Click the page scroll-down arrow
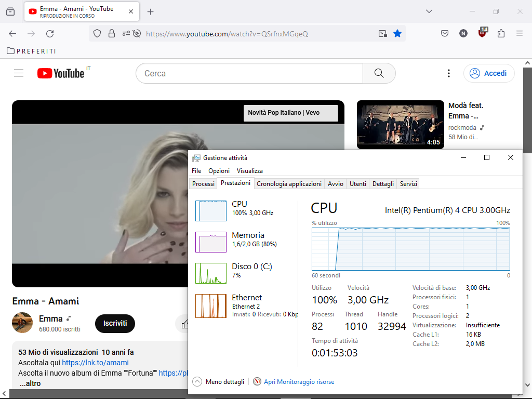The image size is (532, 399). (527, 385)
